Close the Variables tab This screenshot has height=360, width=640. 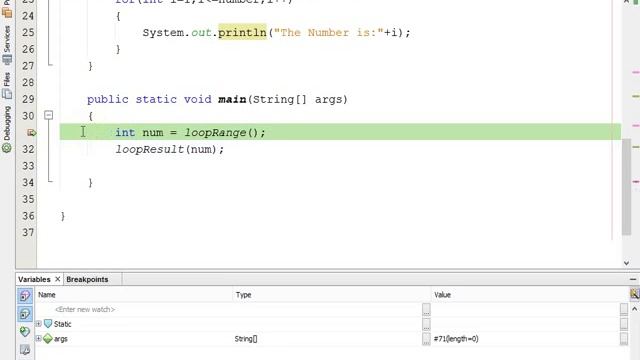click(x=58, y=279)
